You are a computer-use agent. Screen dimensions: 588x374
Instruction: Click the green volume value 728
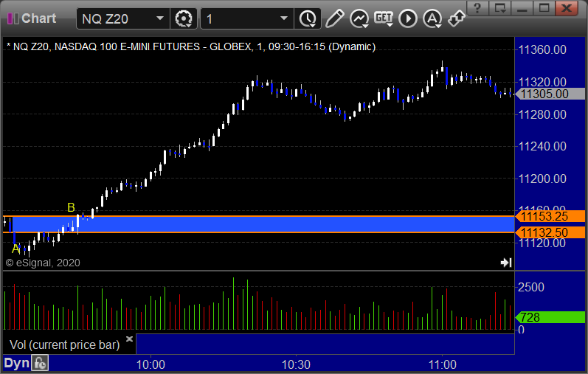(550, 317)
